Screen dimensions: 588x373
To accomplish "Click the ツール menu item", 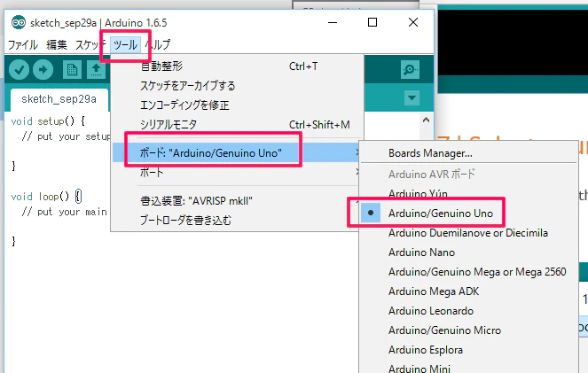I will click(126, 45).
